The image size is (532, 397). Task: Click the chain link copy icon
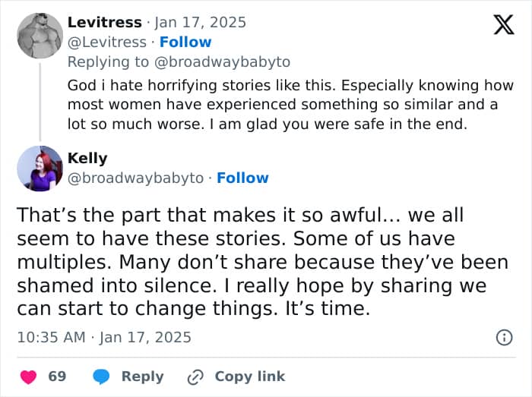195,377
